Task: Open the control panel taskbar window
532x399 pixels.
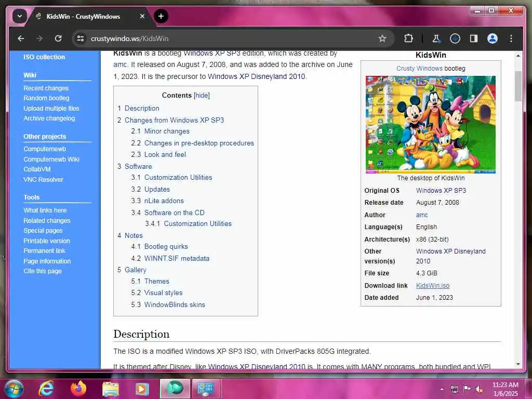Action: pyautogui.click(x=207, y=389)
